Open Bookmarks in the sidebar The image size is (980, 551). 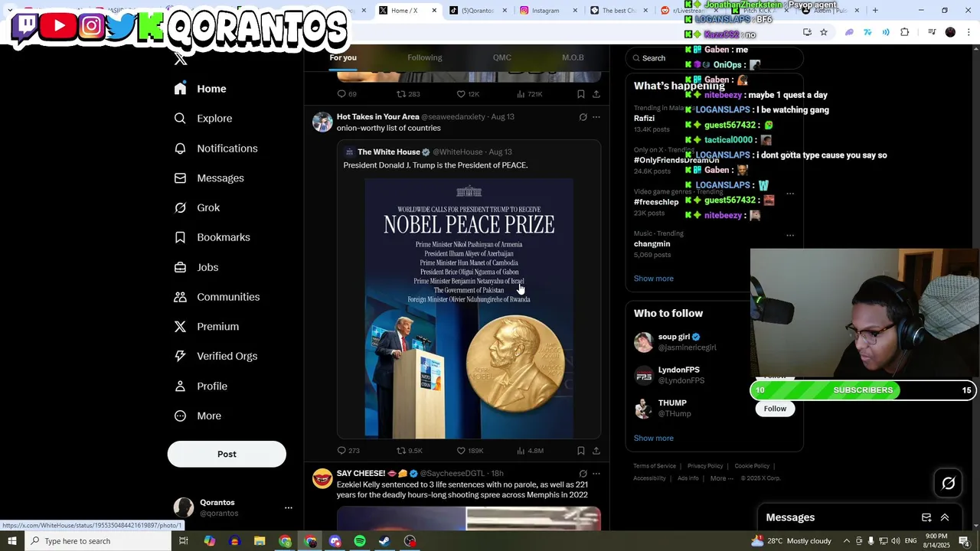(x=212, y=237)
